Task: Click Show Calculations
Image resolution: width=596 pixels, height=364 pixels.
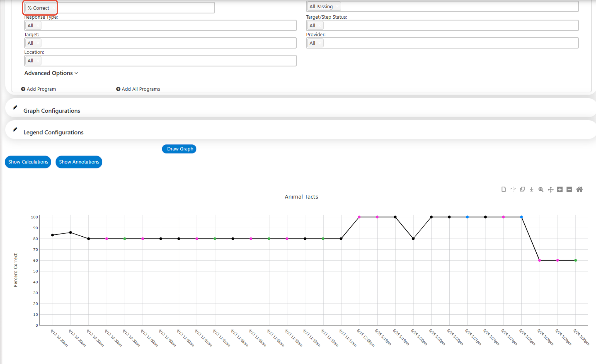Action: (28, 162)
